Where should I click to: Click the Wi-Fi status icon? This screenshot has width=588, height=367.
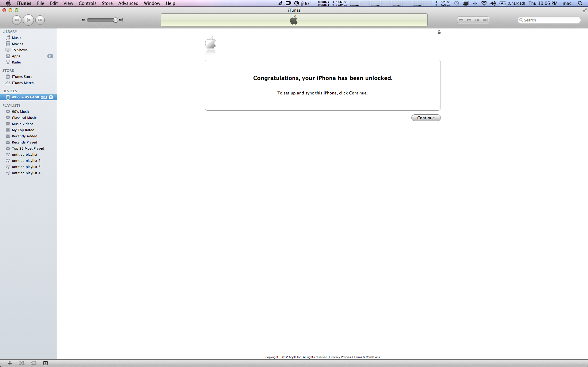coord(484,3)
